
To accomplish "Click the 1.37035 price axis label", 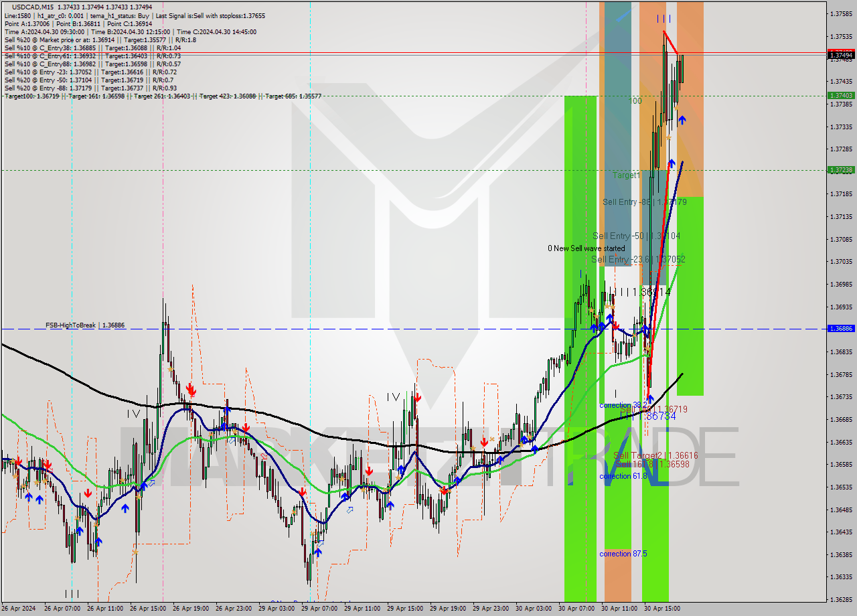I will (x=841, y=261).
